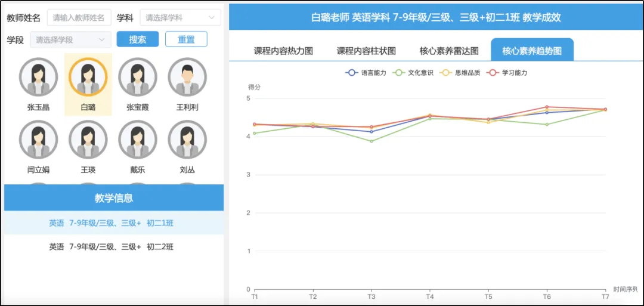This screenshot has height=306, width=644.
Task: Open teacher 王瑛's profile avatar
Action: 88,139
